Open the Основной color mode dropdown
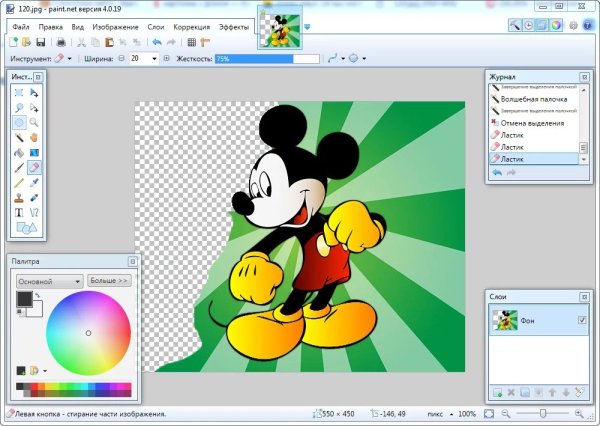Screen dimensions: 600x426 click(49, 281)
